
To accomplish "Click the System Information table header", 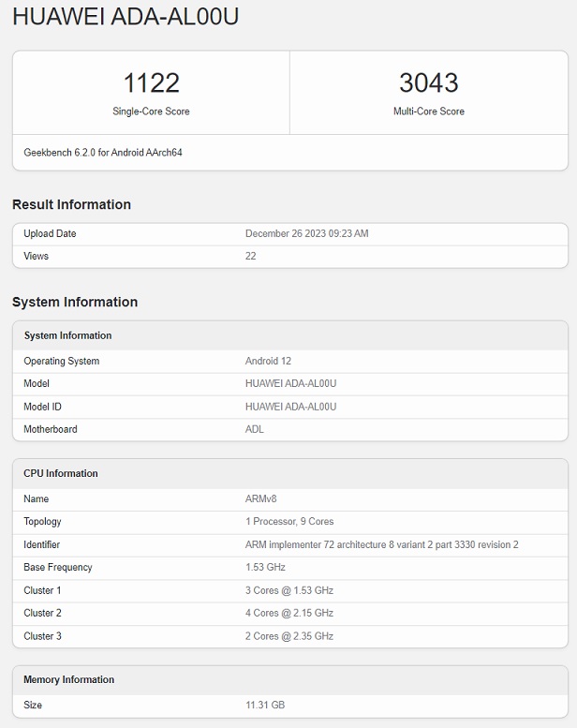I will pyautogui.click(x=67, y=335).
